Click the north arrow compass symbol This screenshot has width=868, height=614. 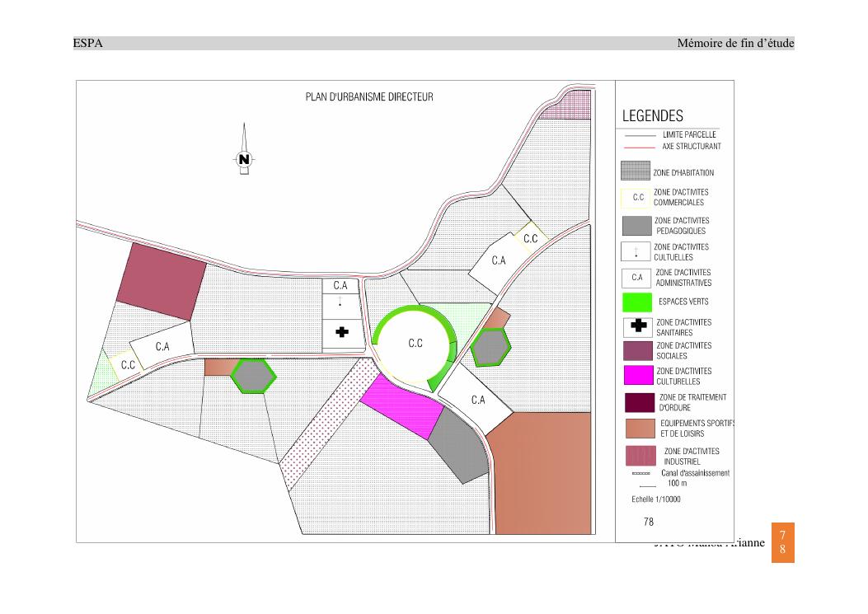pyautogui.click(x=244, y=158)
